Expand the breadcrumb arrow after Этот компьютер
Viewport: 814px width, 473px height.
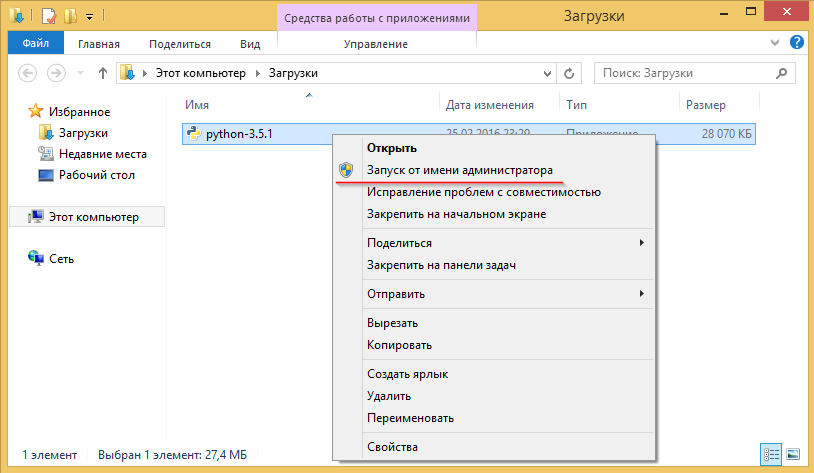[257, 73]
